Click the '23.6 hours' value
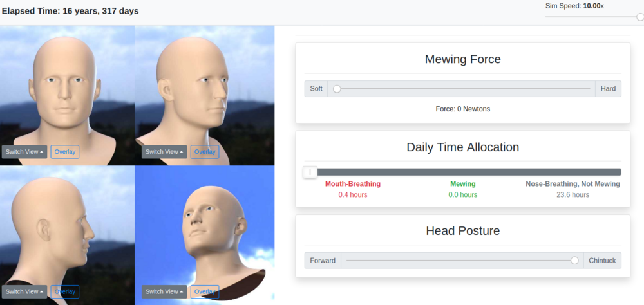 pyautogui.click(x=573, y=194)
